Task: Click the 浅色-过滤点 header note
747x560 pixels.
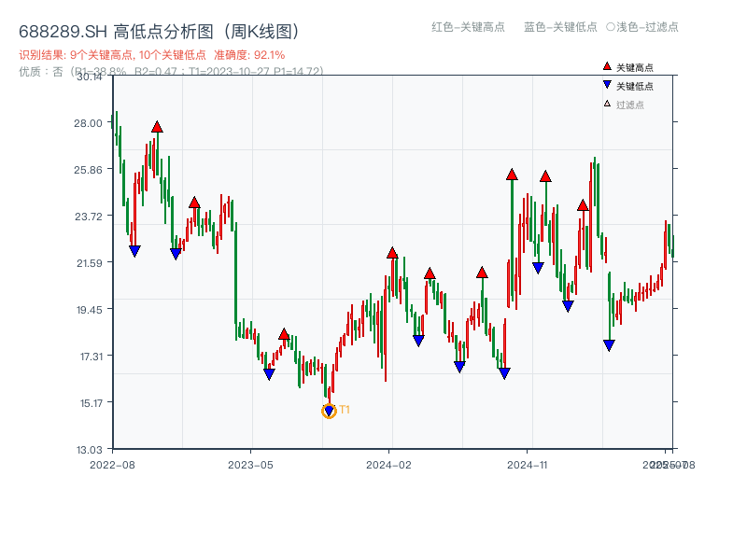Action: click(x=642, y=27)
